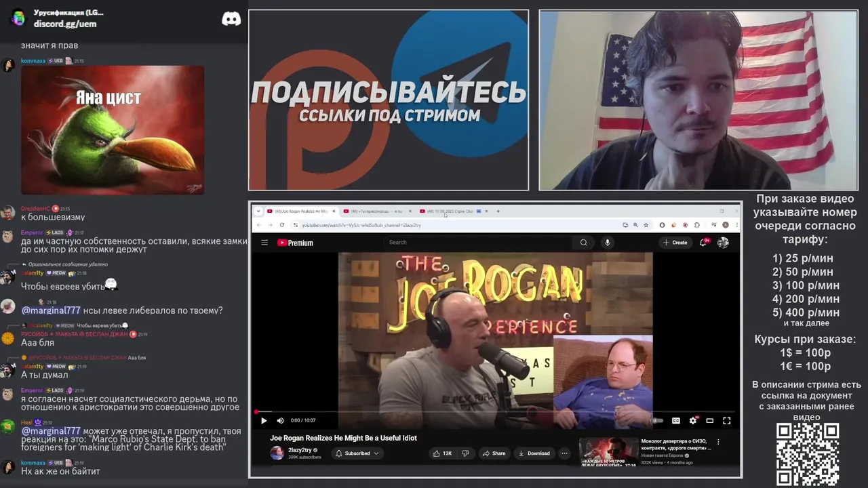The image size is (868, 488).
Task: Open the Новая газета Европа channel link
Action: point(663,455)
